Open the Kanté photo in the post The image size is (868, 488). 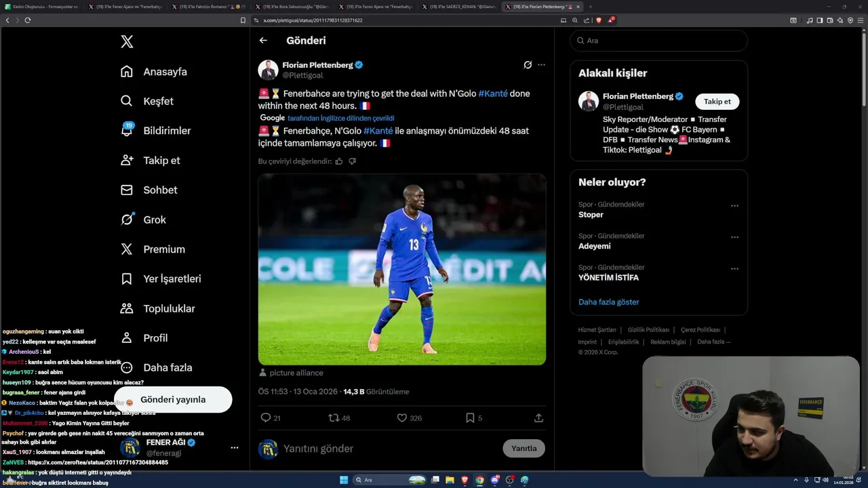coord(402,270)
